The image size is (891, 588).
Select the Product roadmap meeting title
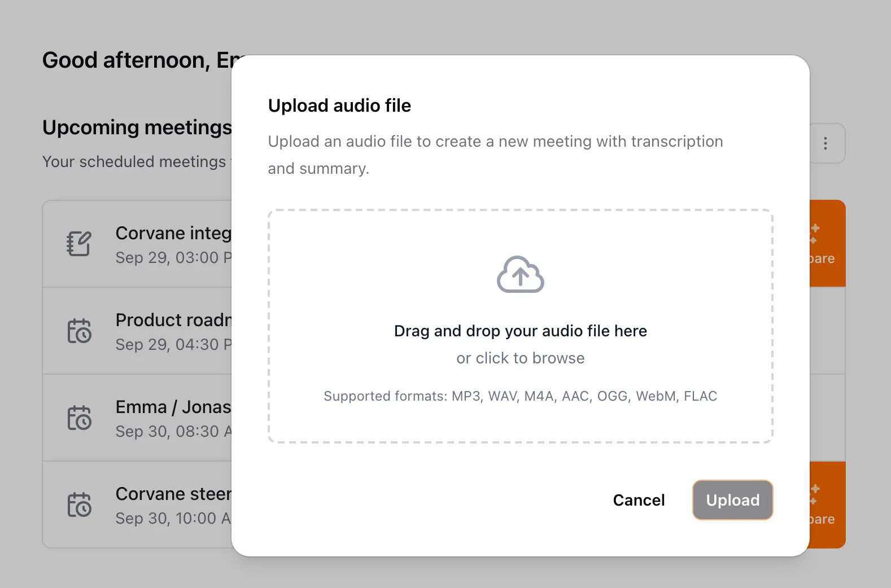pos(173,320)
